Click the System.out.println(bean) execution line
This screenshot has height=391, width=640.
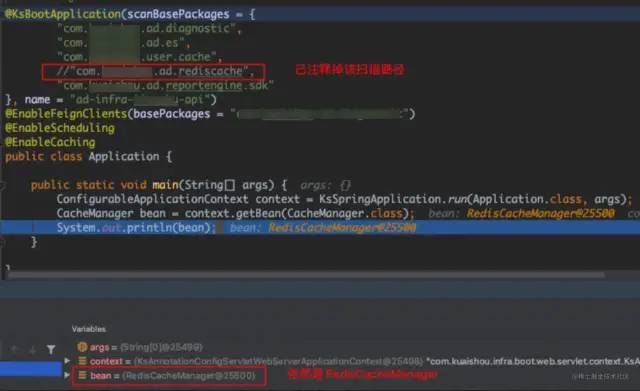point(136,228)
